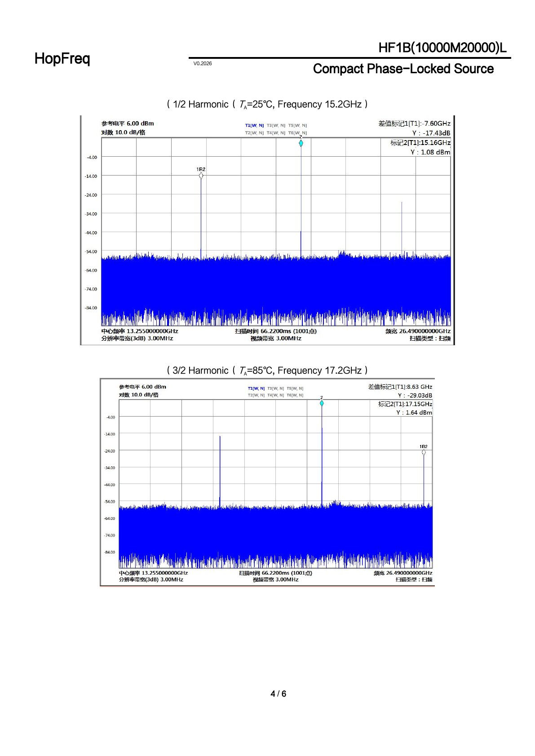Viewport: 535px width, 756px height.
Task: Click span 26.490000000GHz in 15.2GHz chart
Action: [x=418, y=331]
